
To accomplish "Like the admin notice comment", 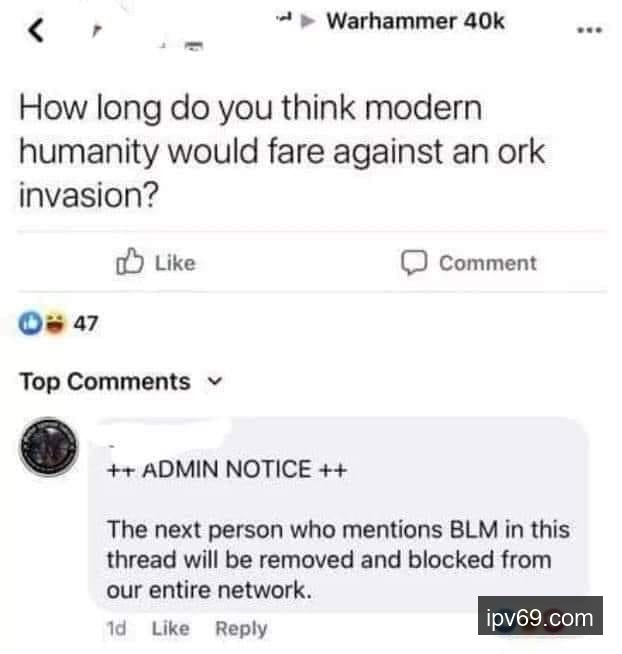I will coord(170,628).
